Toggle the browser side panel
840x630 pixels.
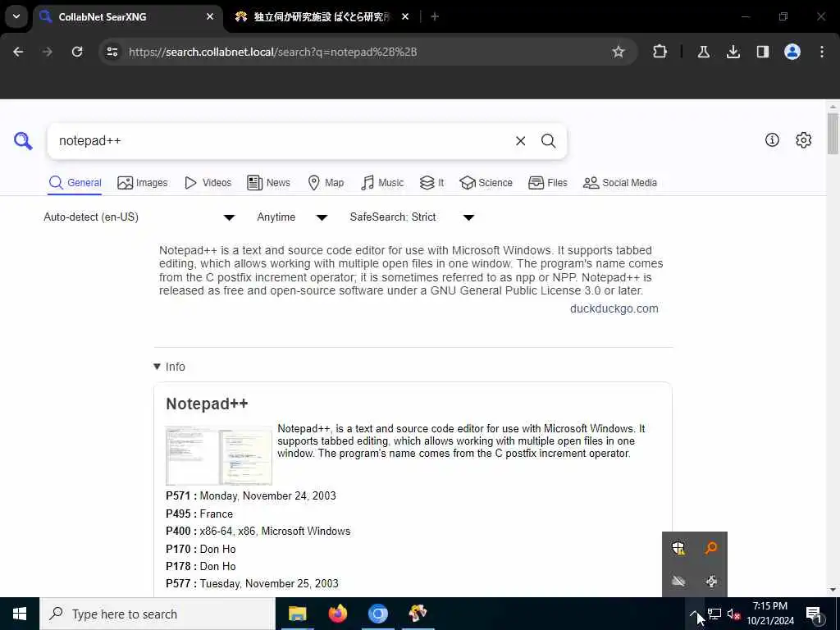coord(762,52)
